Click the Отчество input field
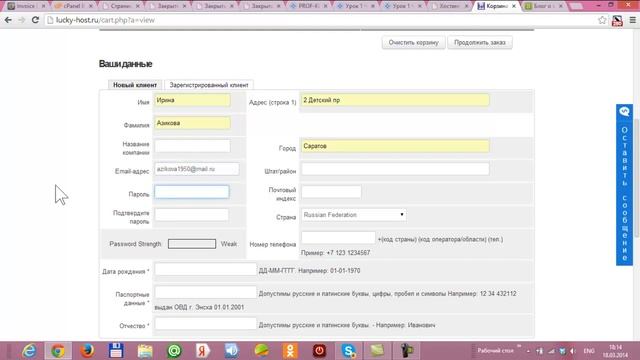This screenshot has width=640, height=360. point(206,324)
